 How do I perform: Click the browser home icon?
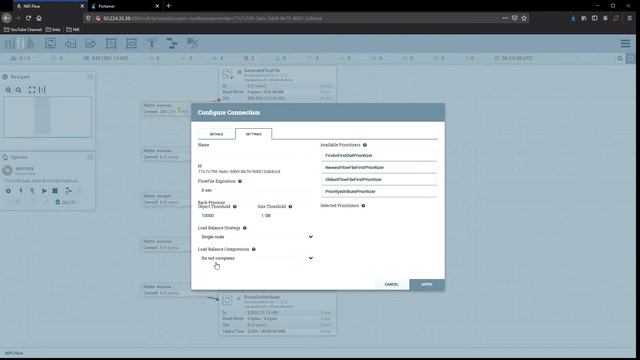click(x=39, y=18)
